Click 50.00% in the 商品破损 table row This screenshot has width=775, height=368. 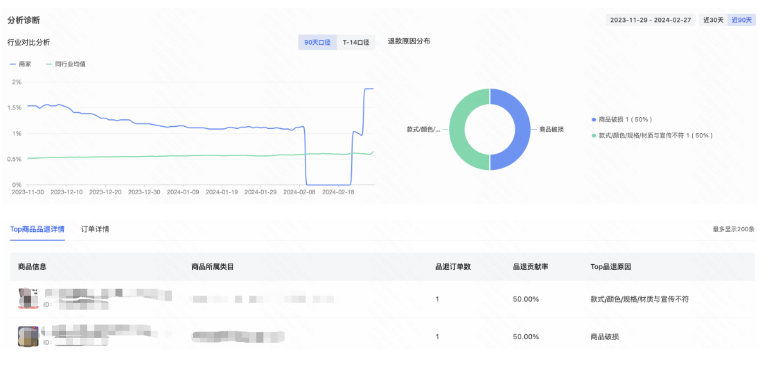point(526,337)
